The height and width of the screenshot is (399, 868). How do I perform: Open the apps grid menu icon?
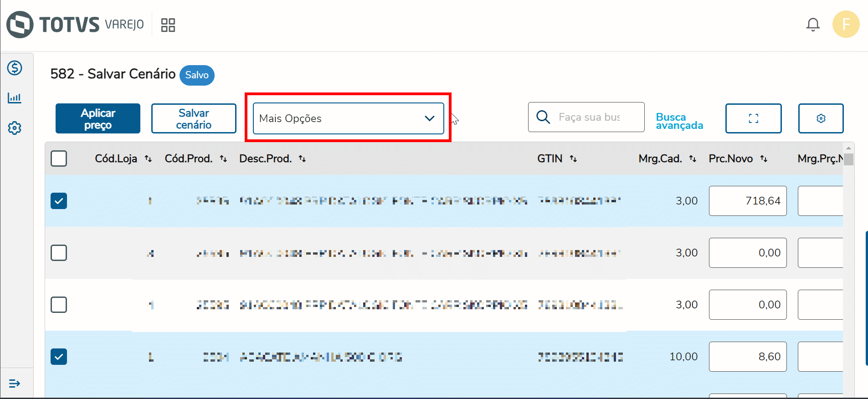pos(168,25)
